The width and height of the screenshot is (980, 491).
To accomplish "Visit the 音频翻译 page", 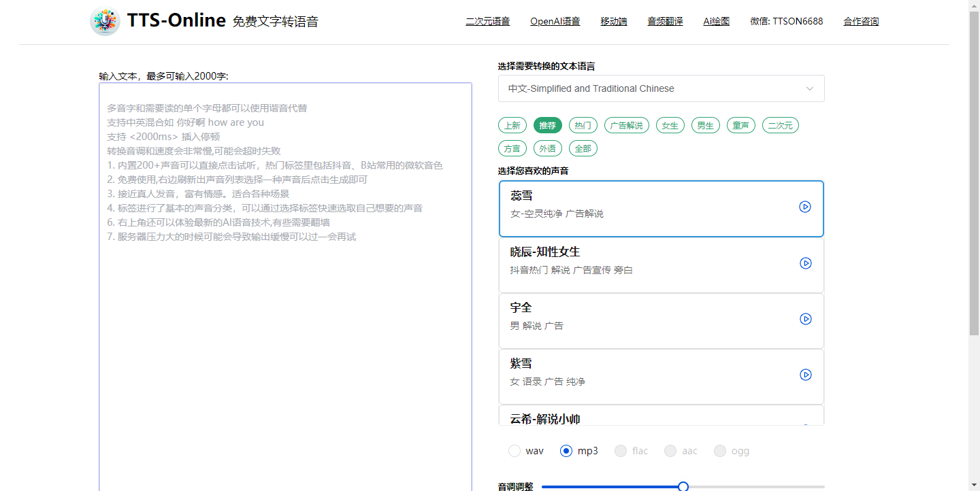I will (665, 21).
